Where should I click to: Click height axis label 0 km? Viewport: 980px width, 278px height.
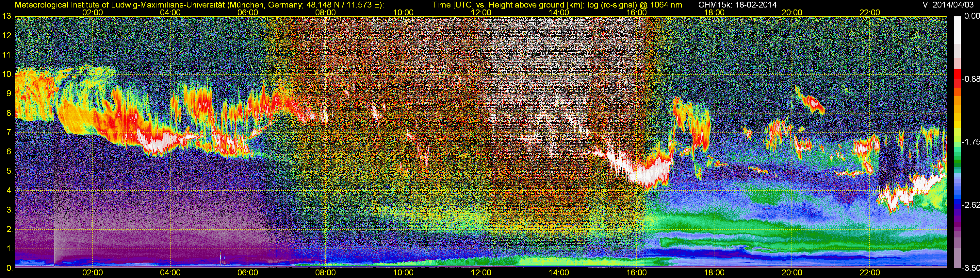pos(9,268)
